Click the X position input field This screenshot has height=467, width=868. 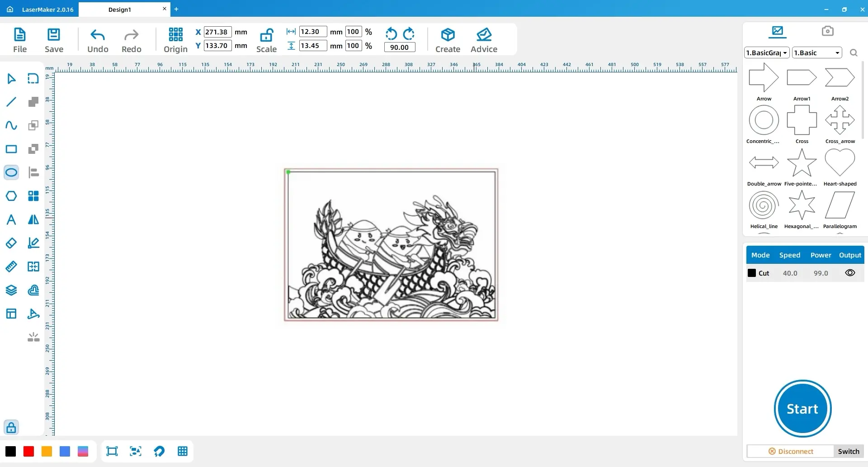tap(218, 32)
